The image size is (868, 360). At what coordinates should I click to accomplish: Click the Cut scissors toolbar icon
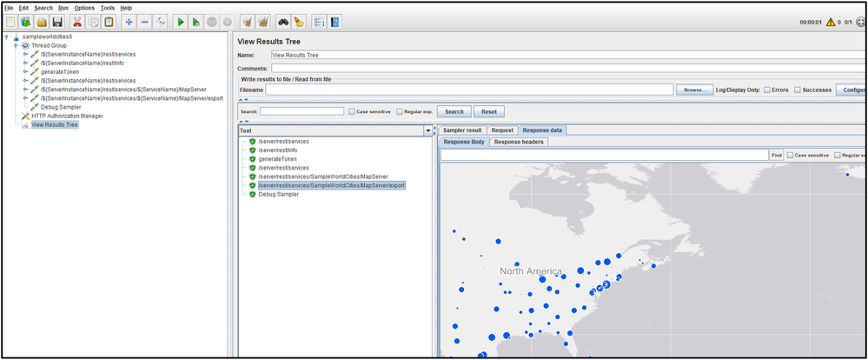(78, 22)
